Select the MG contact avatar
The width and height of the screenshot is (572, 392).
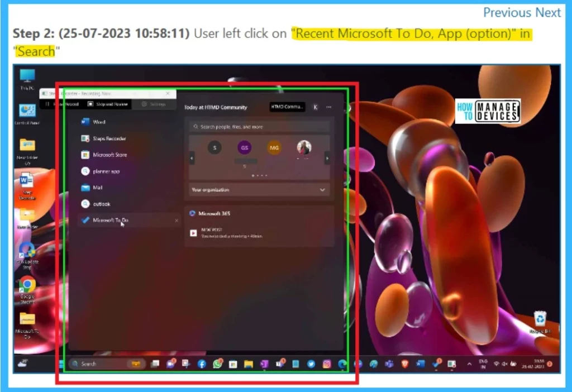[x=274, y=147]
